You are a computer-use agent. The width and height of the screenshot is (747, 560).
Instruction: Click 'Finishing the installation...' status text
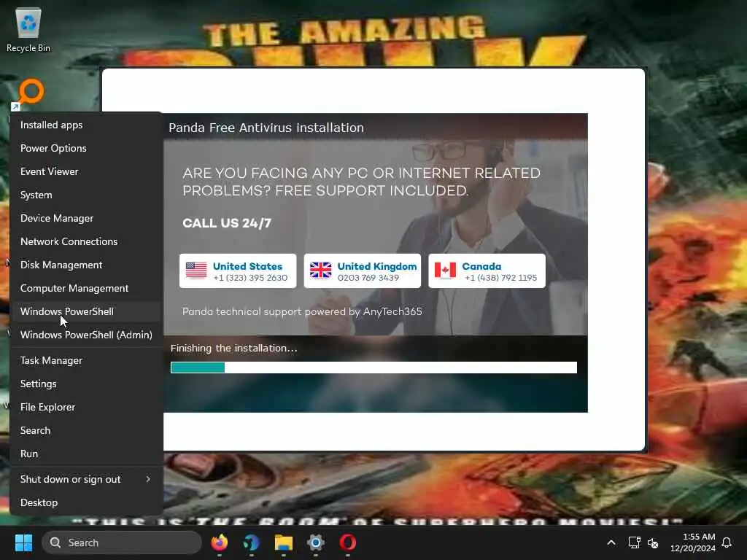233,348
